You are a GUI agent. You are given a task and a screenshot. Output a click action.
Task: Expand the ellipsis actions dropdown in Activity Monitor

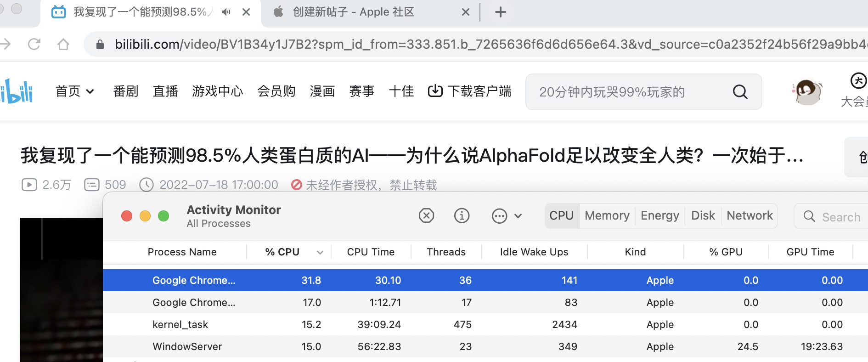click(x=507, y=215)
